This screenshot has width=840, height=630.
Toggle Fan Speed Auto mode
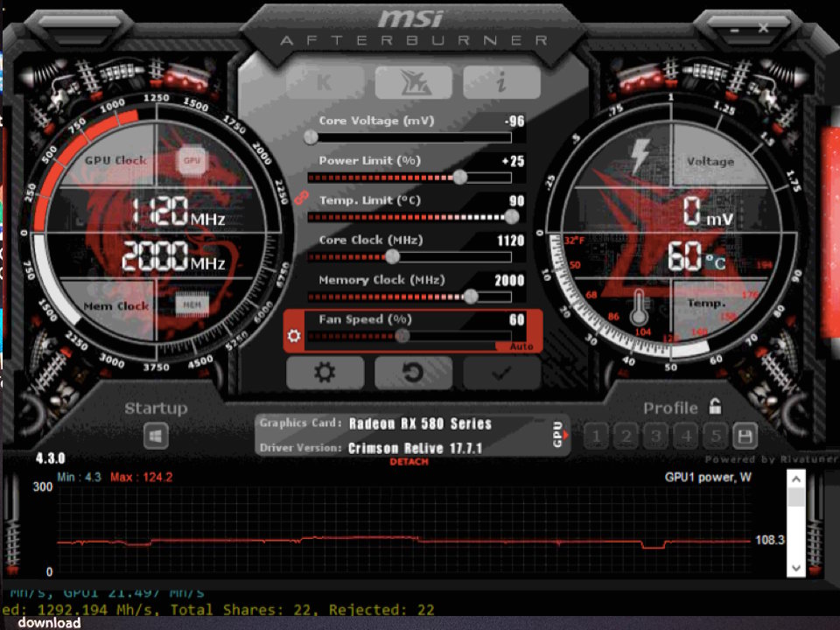pyautogui.click(x=521, y=346)
